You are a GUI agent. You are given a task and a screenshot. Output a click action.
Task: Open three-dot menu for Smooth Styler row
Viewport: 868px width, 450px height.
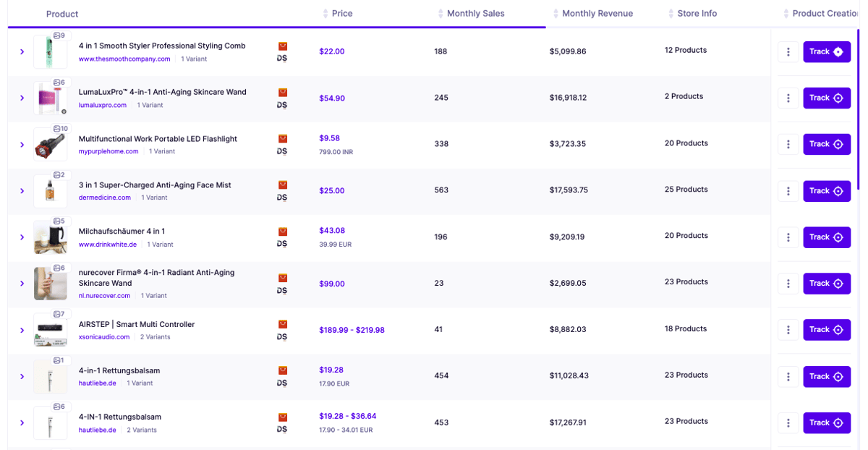point(788,52)
